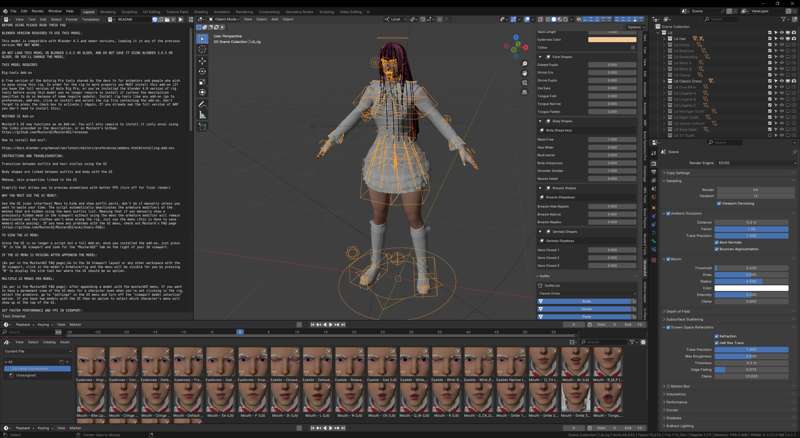Toggle Bounces Approximation checkbox
The height and width of the screenshot is (438, 800).
click(717, 249)
